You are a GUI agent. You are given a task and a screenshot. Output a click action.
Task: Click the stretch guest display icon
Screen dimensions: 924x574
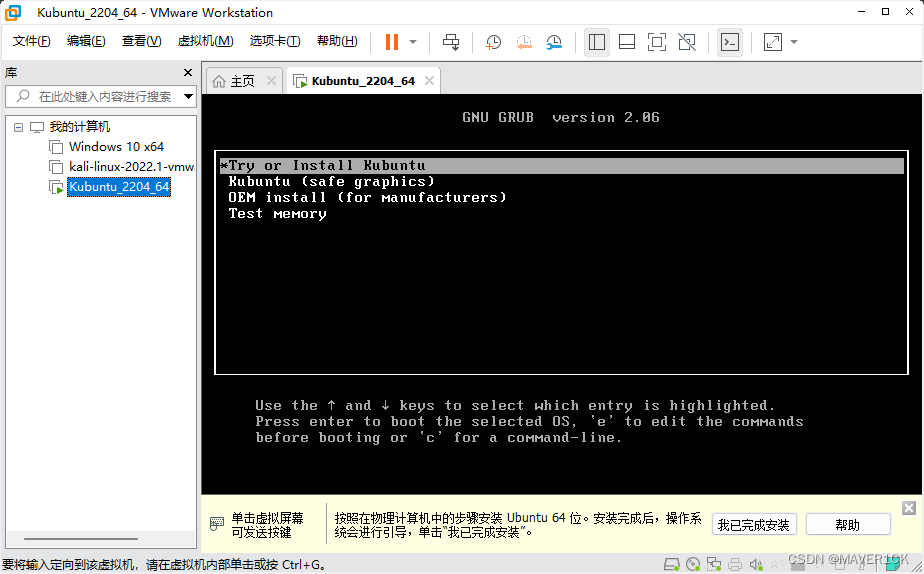pos(773,42)
